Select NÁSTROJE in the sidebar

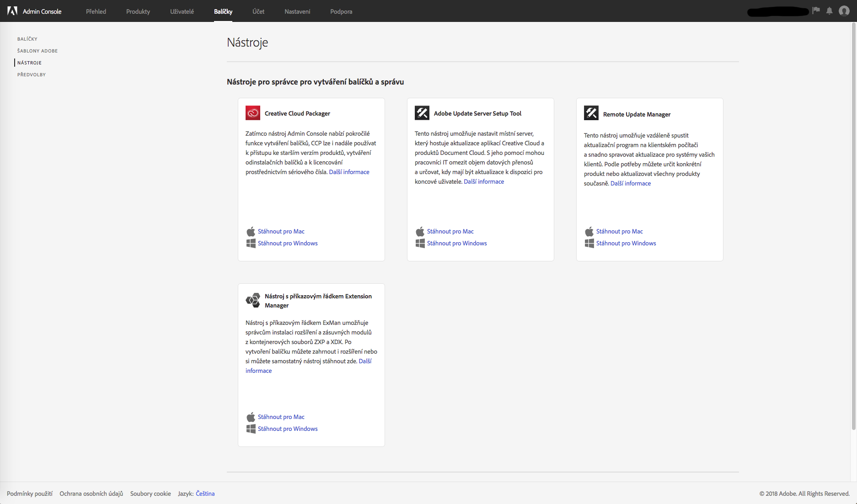[x=29, y=63]
